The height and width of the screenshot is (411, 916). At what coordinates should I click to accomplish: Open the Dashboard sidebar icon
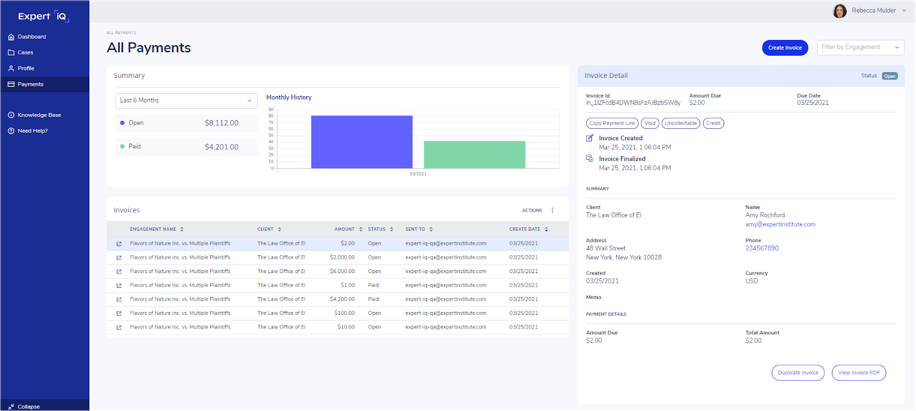pyautogui.click(x=11, y=37)
